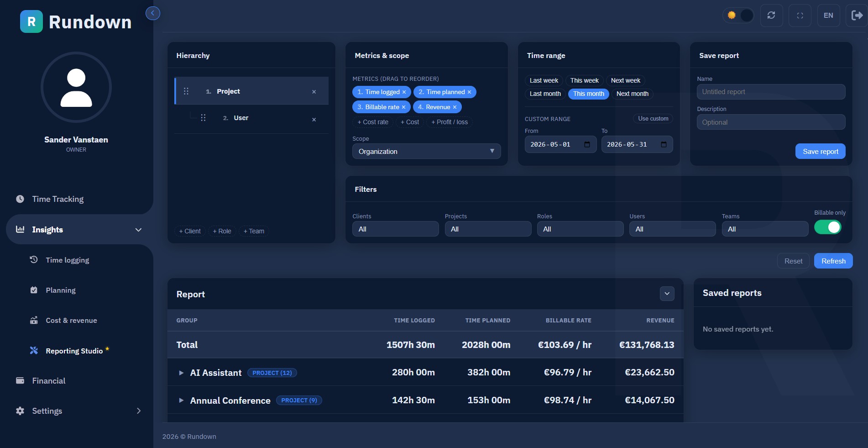Image resolution: width=868 pixels, height=448 pixels.
Task: Click the blue Refresh button
Action: (833, 261)
